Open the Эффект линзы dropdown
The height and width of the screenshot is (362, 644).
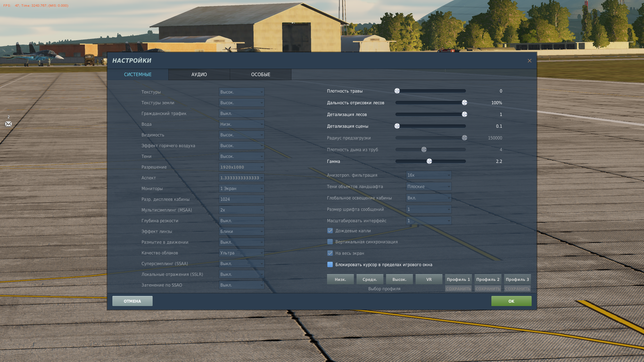(x=241, y=231)
